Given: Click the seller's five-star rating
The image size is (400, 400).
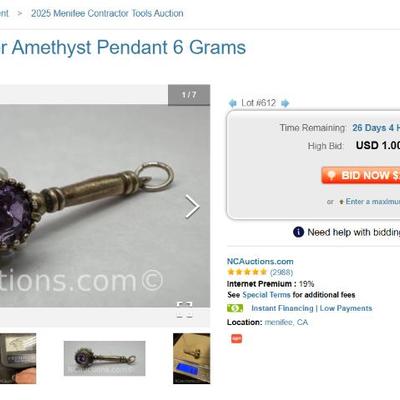Looking at the screenshot, I should [247, 272].
